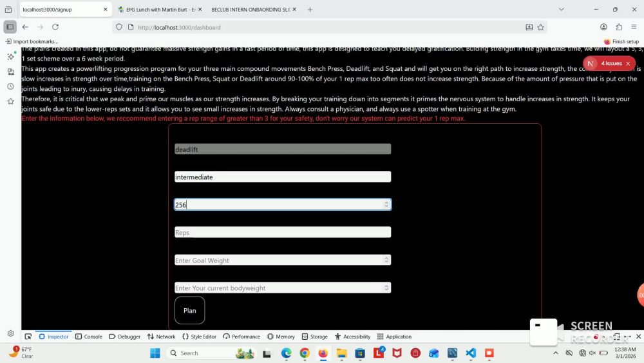Click the weight field containing 256
The width and height of the screenshot is (644, 363).
(x=283, y=205)
